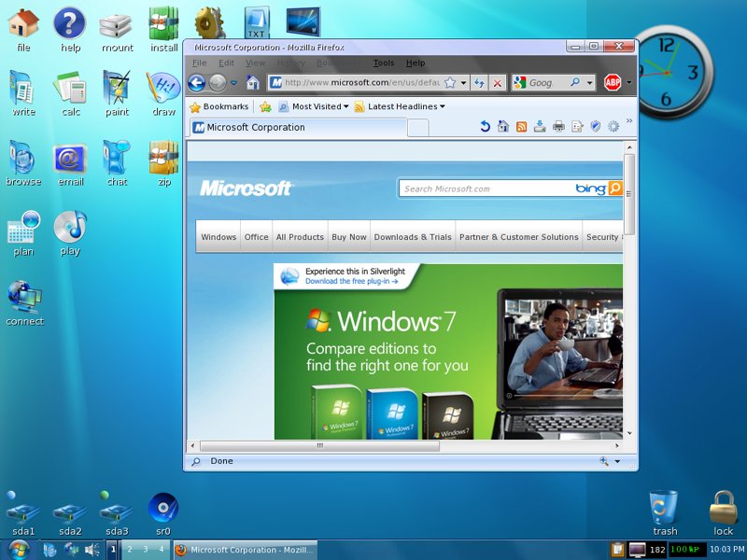Image resolution: width=747 pixels, height=560 pixels.
Task: Open Partner & Customer Solutions link
Action: point(519,237)
